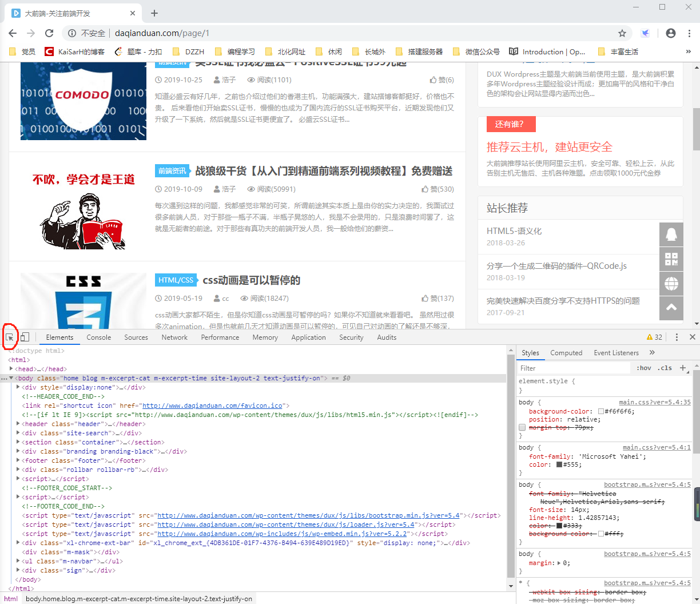This screenshot has width=700, height=604.
Task: Expand the ul class="m-navbar" node
Action: 18,561
